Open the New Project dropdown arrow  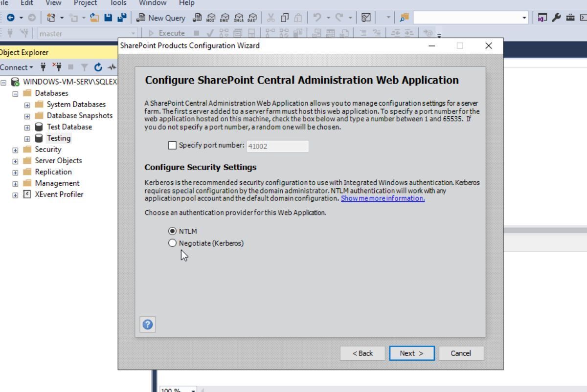tap(62, 18)
